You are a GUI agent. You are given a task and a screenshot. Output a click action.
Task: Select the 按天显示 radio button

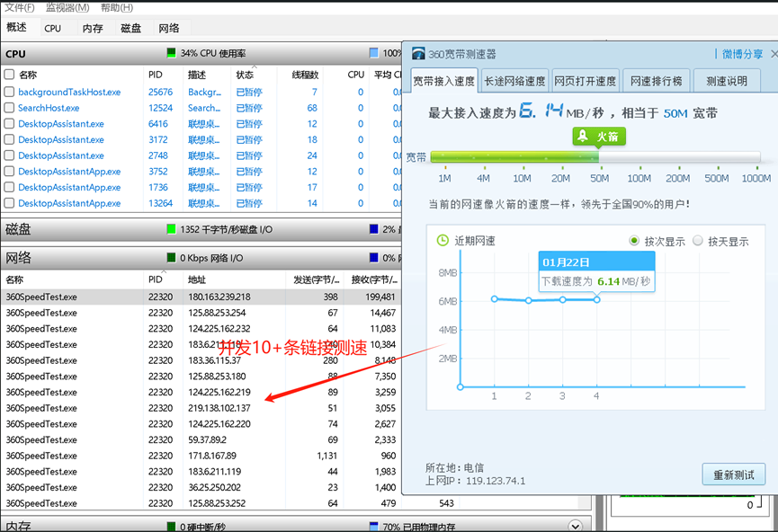698,241
